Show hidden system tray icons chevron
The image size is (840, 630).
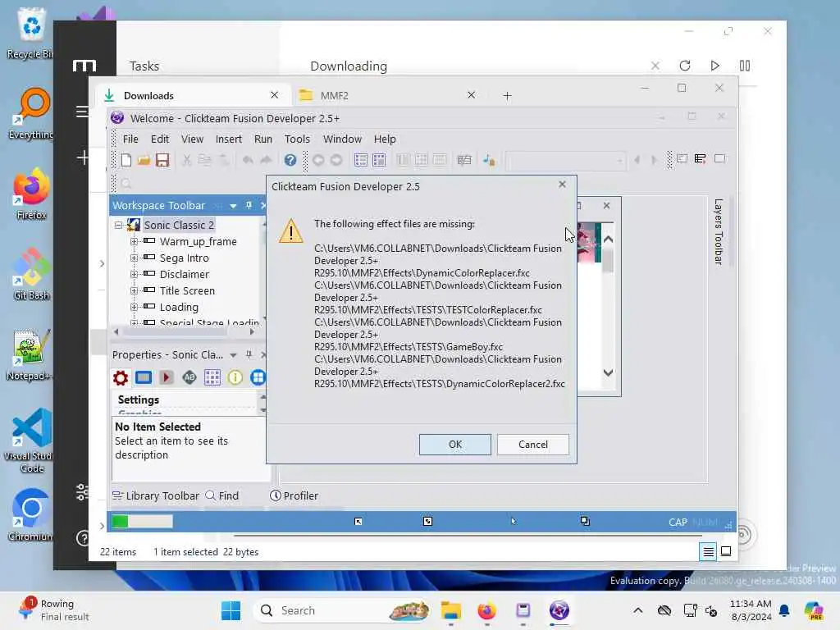pyautogui.click(x=637, y=610)
